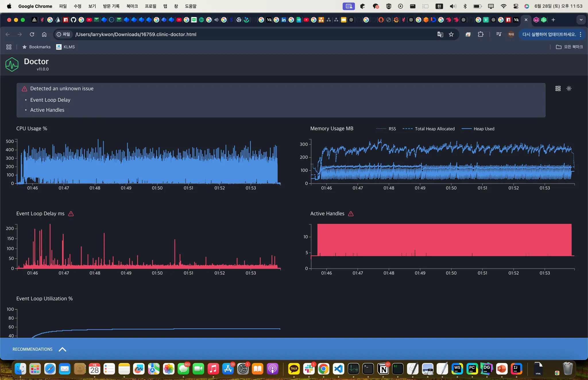Open the 북마크 menu in menu bar
The image size is (588, 380).
(132, 6)
